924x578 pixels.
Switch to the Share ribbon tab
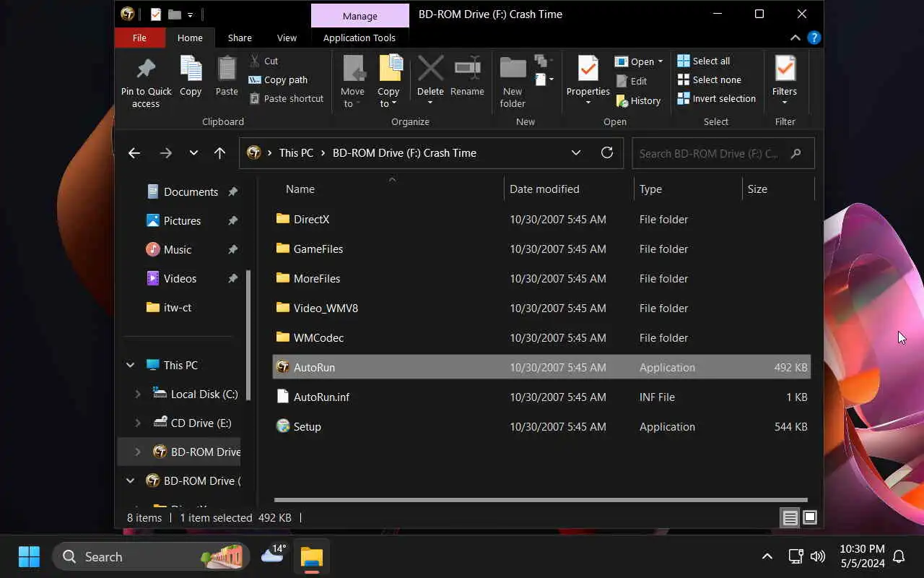point(240,38)
